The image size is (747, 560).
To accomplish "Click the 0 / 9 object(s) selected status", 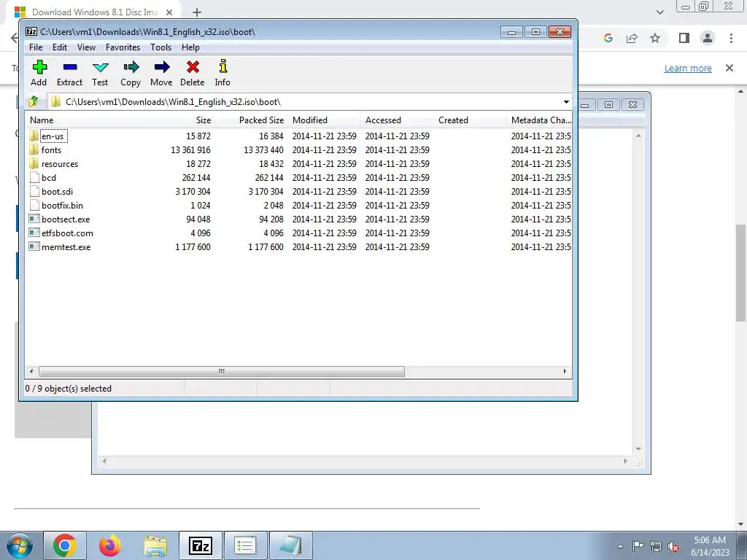I will [x=69, y=389].
